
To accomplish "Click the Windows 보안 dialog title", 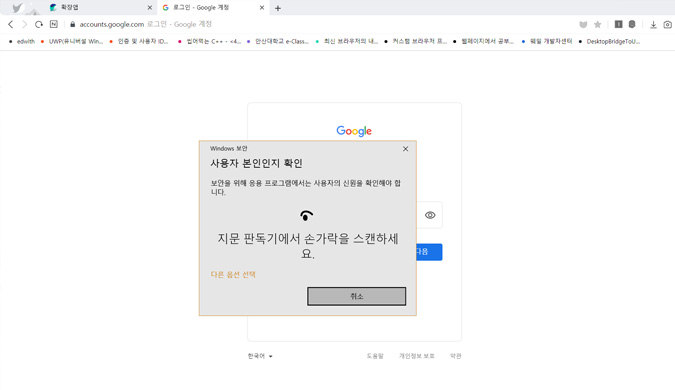I will pos(229,149).
